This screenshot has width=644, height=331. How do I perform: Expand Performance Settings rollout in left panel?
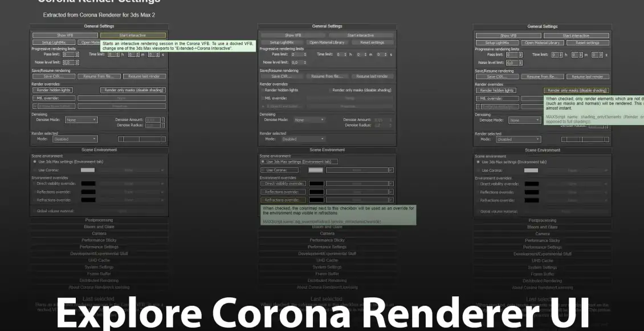point(99,247)
